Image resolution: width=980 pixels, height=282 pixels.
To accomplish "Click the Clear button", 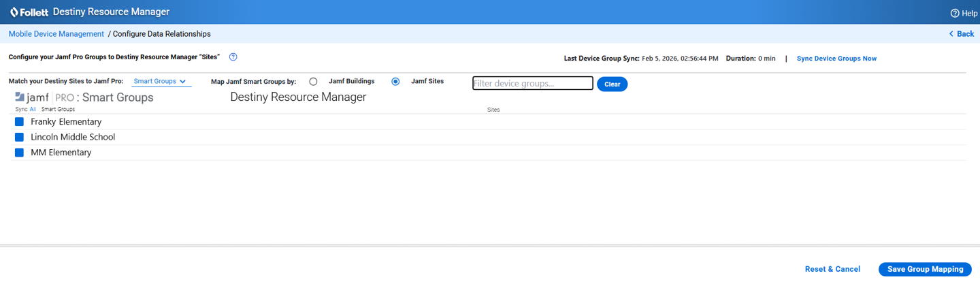I will [x=612, y=84].
